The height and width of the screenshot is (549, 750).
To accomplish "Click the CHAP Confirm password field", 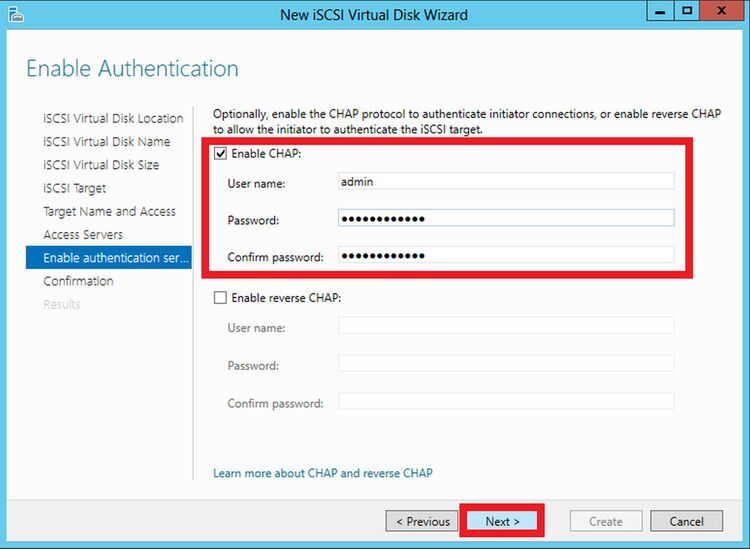I will [x=506, y=256].
